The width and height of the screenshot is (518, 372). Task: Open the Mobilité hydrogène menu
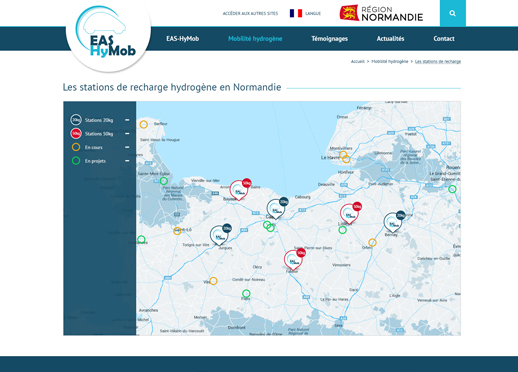(255, 39)
